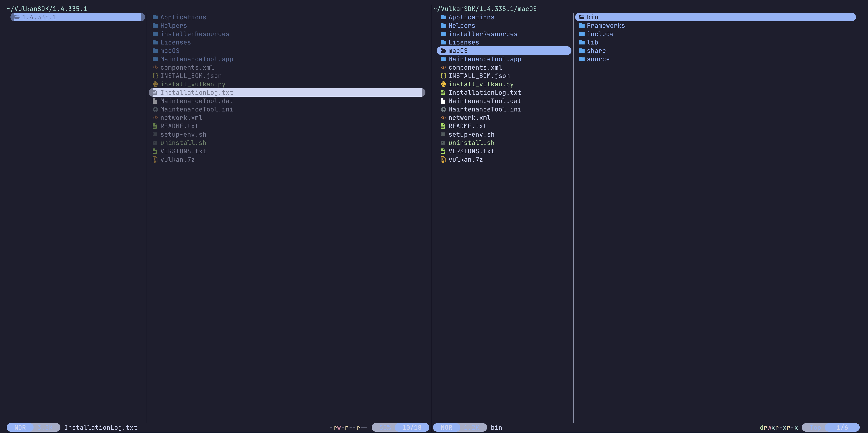
Task: Click the open folder icon of bin
Action: (x=582, y=17)
